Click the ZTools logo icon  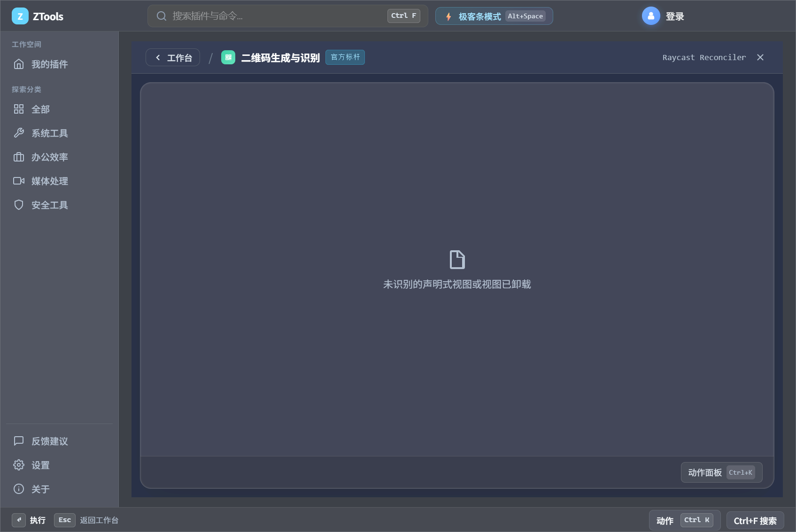(x=20, y=16)
